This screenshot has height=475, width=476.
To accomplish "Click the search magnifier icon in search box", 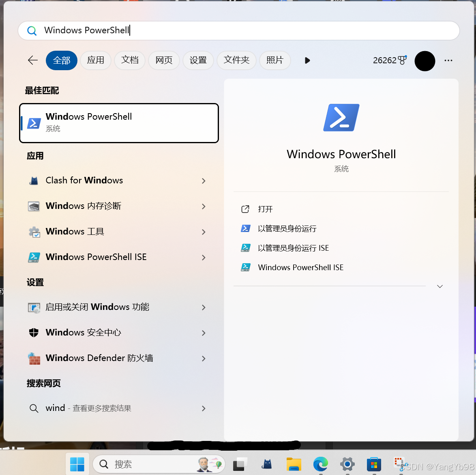I will (32, 31).
